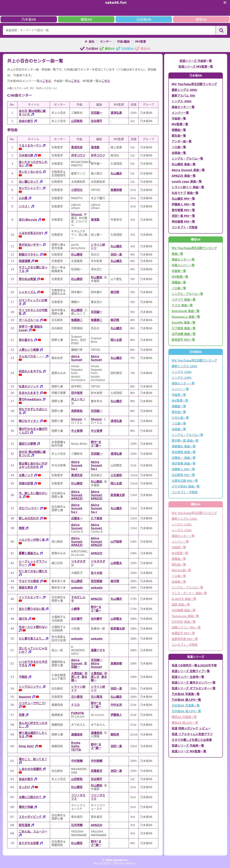The height and width of the screenshot is (868, 230).
Task: Uncheck the 日向坂46 filter checkbox
Action: tap(118, 49)
